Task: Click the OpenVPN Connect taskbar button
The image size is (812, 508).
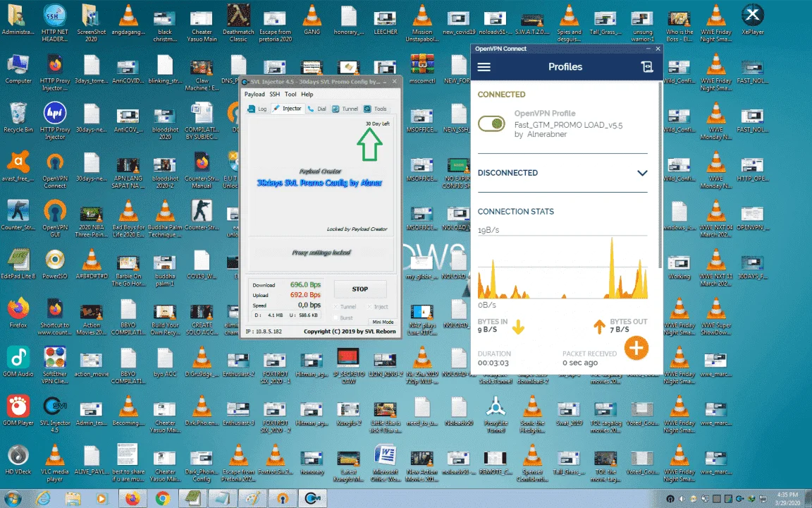Action: (x=283, y=499)
